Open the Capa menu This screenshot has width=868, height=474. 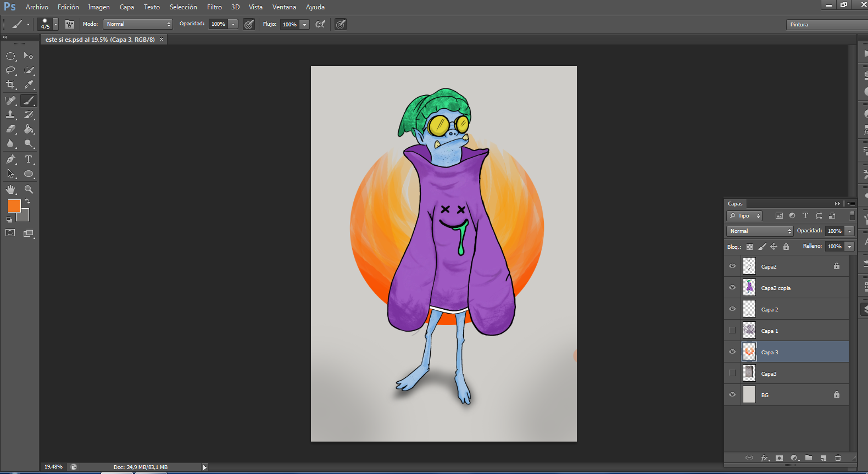coord(127,7)
